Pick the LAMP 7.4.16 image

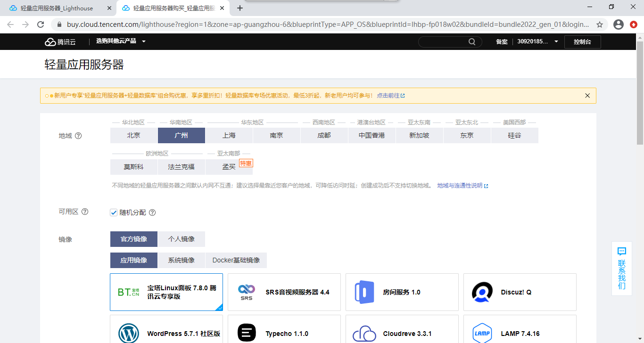tap(520, 333)
